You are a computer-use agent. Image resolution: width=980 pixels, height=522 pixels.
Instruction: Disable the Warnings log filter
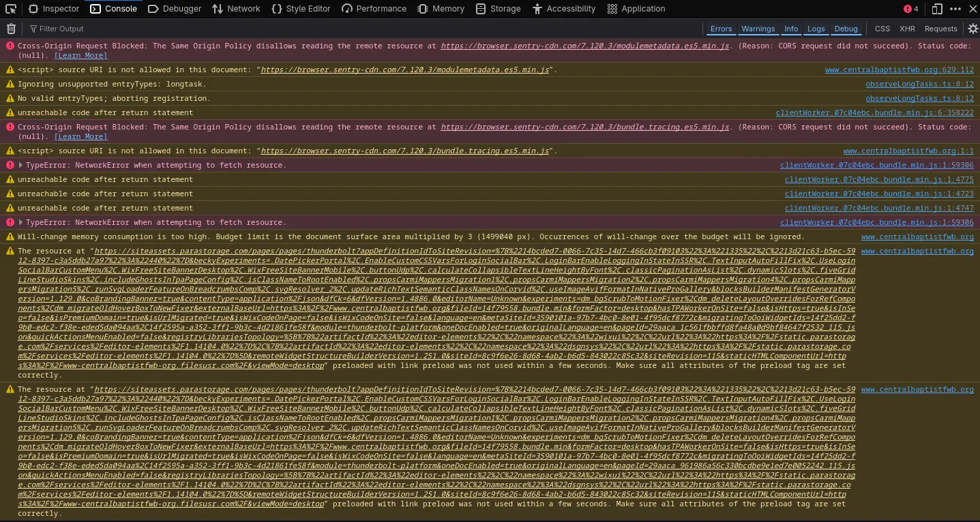click(x=758, y=29)
